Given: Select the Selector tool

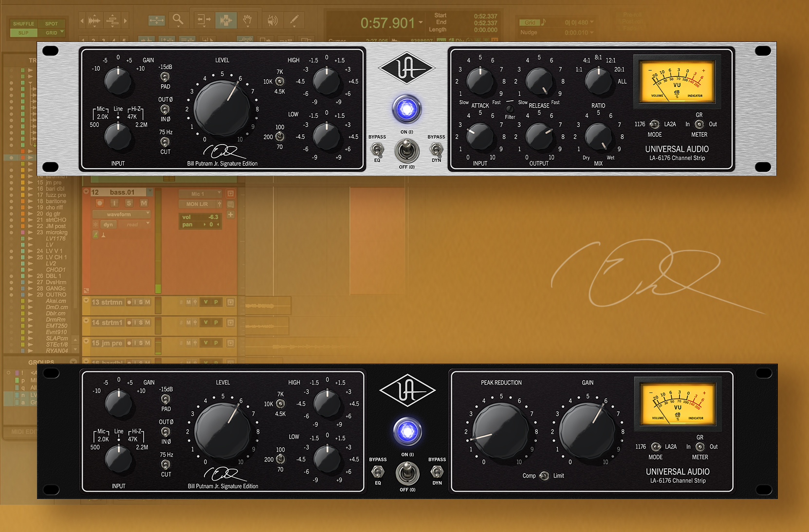Looking at the screenshot, I should [x=226, y=20].
